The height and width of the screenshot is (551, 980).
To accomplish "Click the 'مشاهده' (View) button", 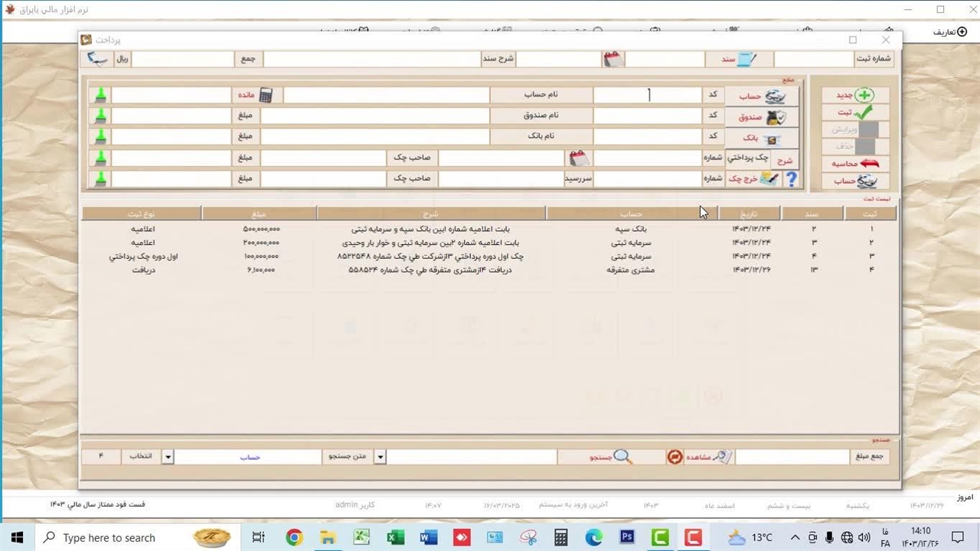I will [698, 457].
